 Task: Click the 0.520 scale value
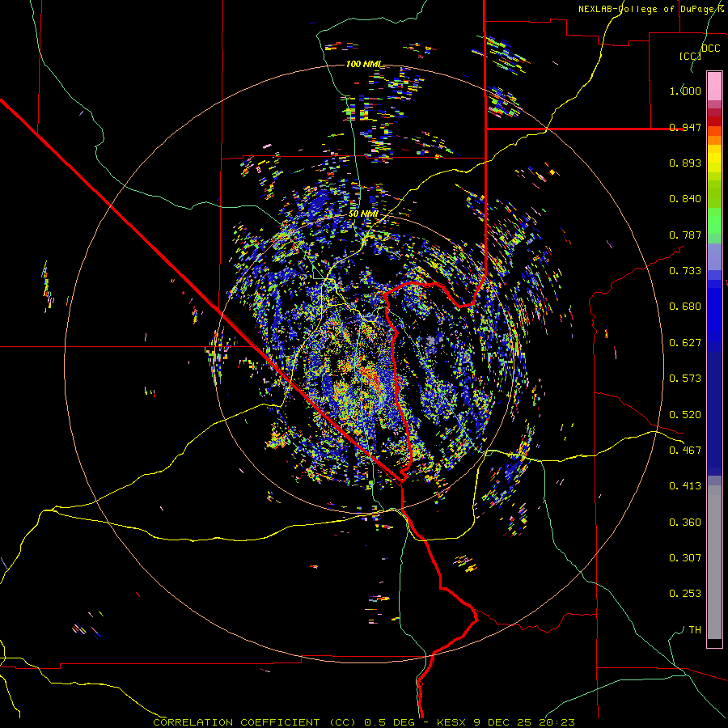[x=685, y=415]
